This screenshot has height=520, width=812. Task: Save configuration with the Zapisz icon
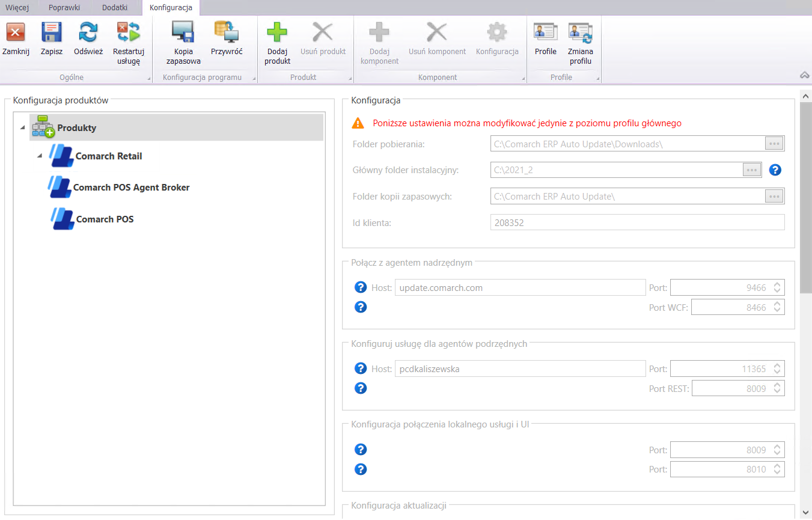click(x=52, y=32)
